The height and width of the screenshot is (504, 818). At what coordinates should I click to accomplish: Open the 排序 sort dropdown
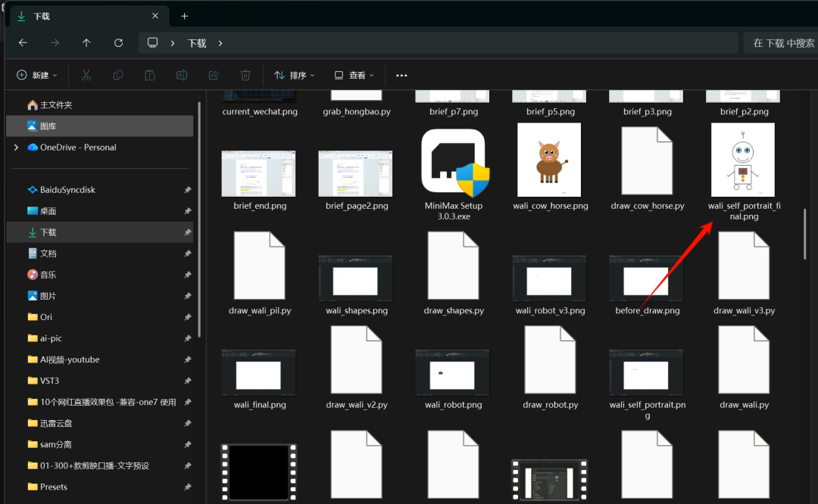[x=294, y=75]
